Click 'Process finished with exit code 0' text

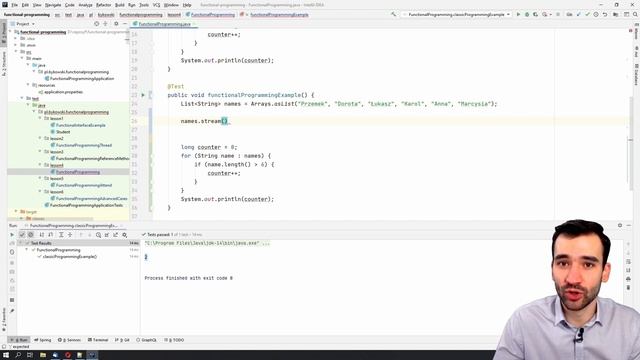[189, 278]
